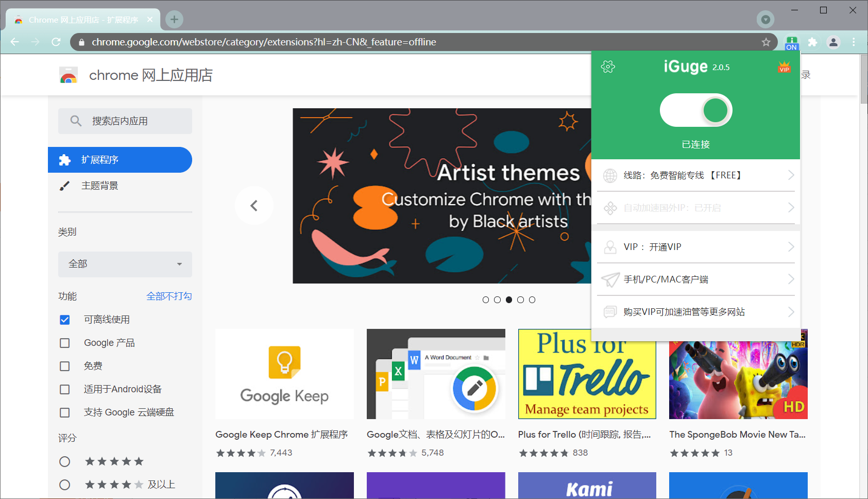The image size is (868, 499).
Task: Click the iGuge extension icon in toolbar
Action: [x=791, y=43]
